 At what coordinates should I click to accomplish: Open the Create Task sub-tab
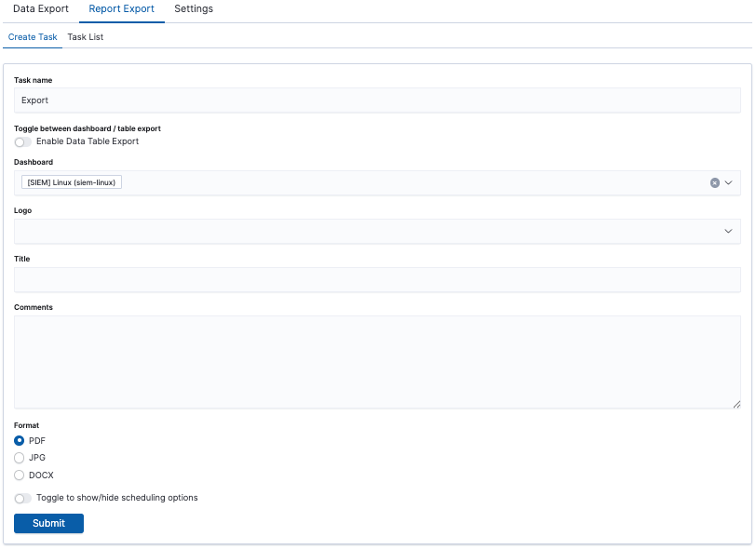click(33, 37)
